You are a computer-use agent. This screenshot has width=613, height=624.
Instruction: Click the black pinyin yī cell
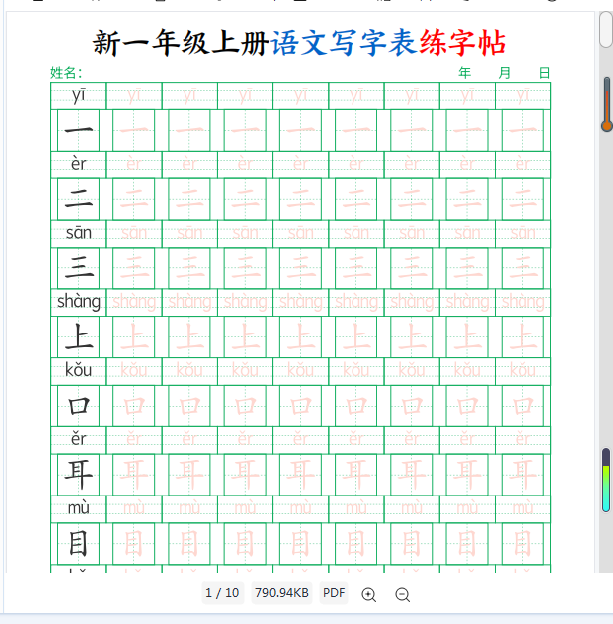tap(78, 96)
